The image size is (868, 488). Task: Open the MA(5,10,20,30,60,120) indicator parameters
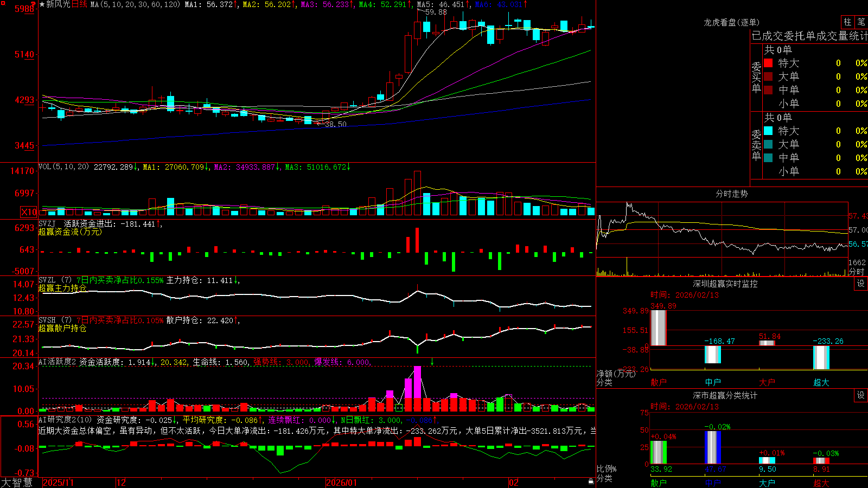tap(135, 4)
